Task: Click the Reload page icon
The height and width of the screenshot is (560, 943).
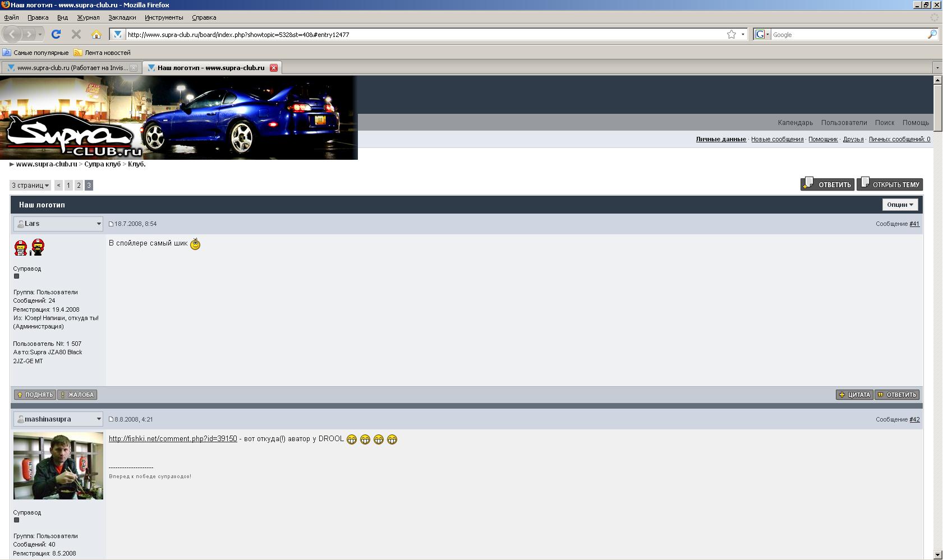Action: point(56,34)
